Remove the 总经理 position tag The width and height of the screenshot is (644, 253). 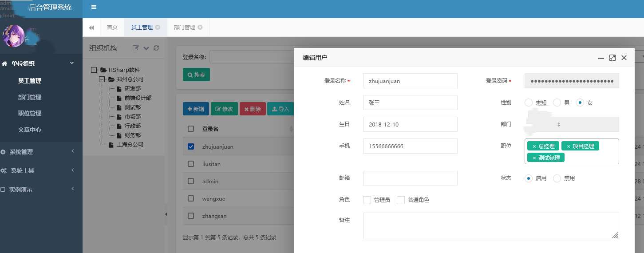[534, 146]
